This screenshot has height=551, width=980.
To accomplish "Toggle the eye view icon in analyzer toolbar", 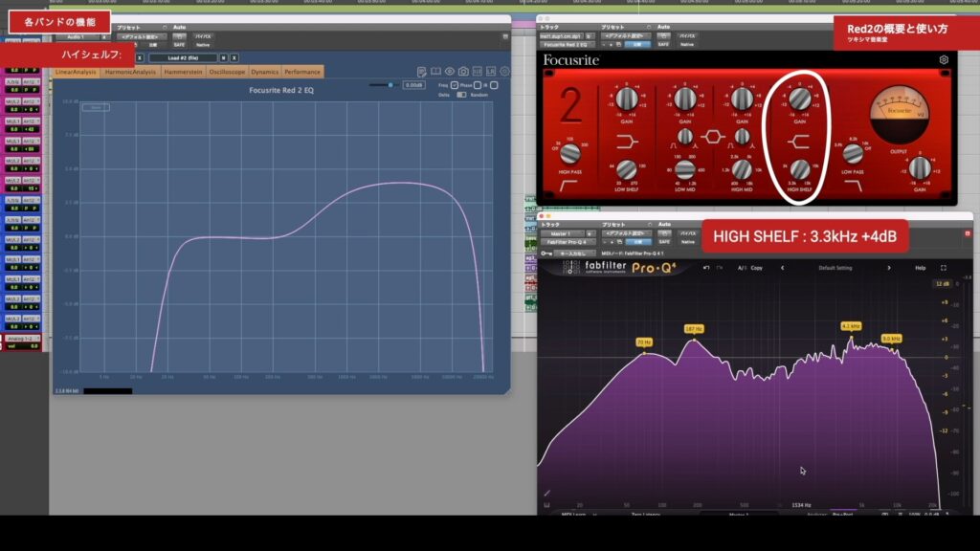I will [x=450, y=72].
